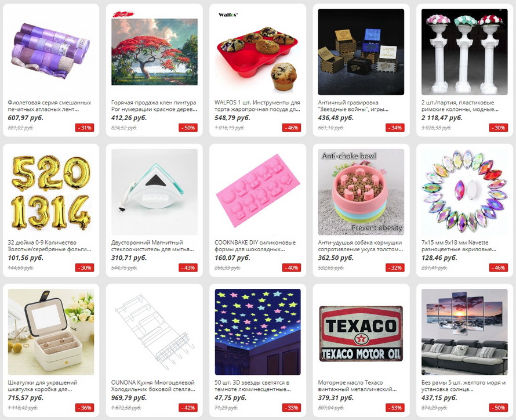Click the -53% discount badge on Texaco item

tap(395, 407)
